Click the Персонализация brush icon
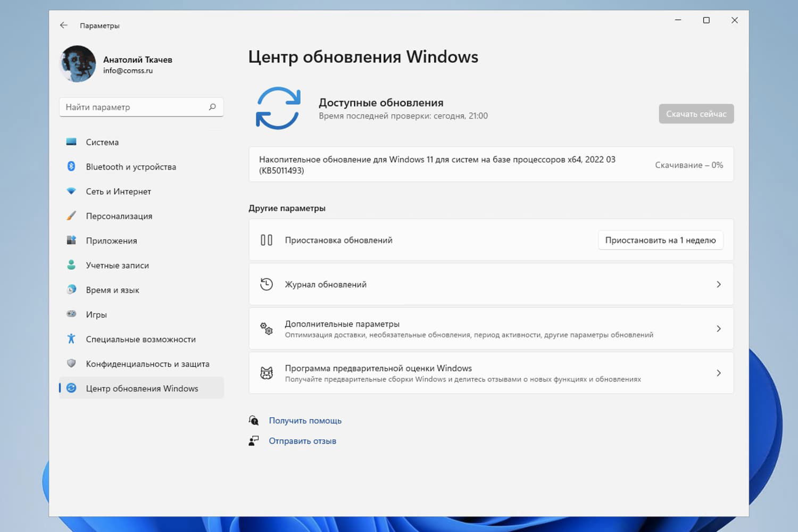The image size is (798, 532). (71, 216)
